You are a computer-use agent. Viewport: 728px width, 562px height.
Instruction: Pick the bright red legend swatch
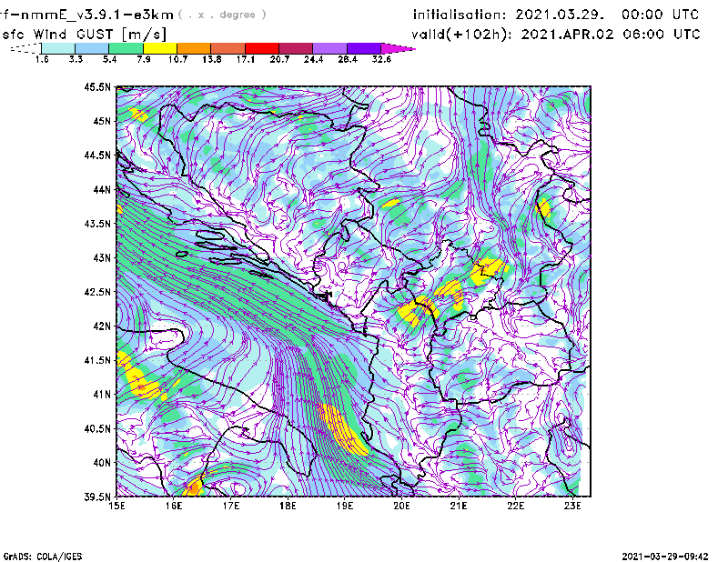pos(262,48)
